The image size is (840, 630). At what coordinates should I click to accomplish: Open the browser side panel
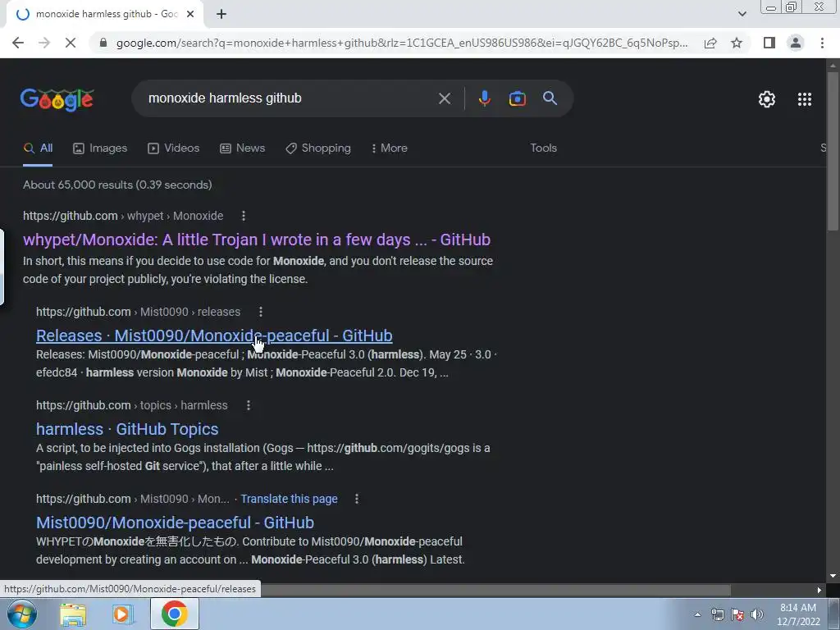769,43
